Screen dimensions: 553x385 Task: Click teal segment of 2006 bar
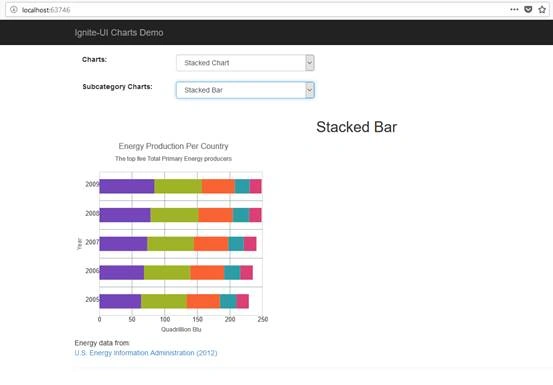coord(232,273)
